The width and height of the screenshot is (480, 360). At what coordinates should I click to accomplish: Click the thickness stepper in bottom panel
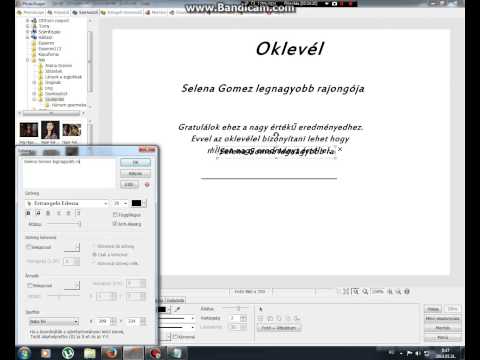point(244,318)
